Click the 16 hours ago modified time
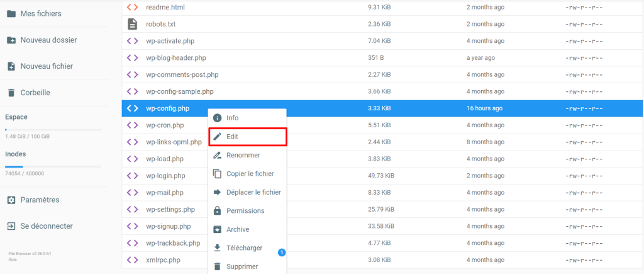 (484, 108)
